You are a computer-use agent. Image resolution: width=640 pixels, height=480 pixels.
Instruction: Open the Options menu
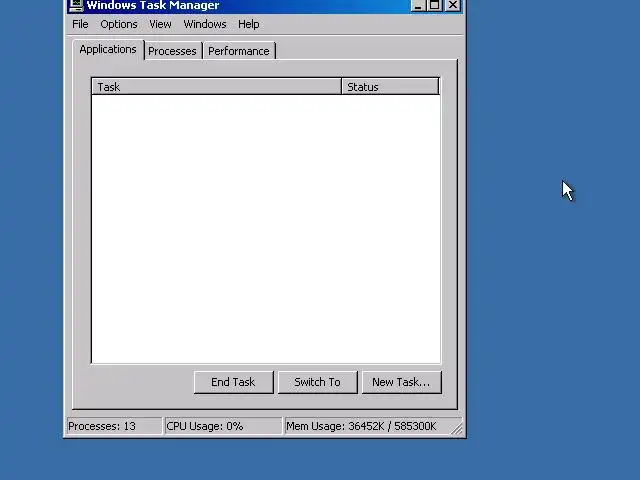119,24
